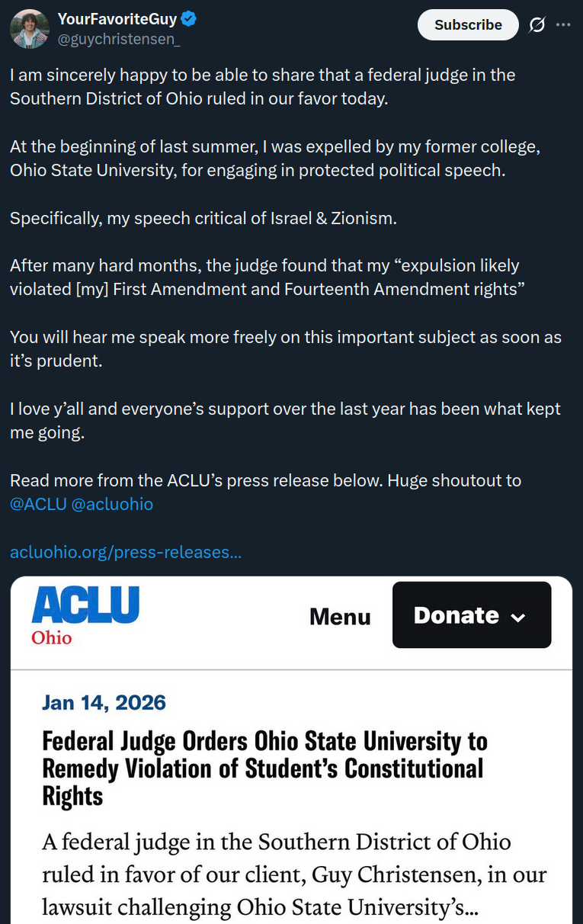The width and height of the screenshot is (583, 924).
Task: Click the article excerpt mentioning Guy Christensen
Action: click(x=294, y=874)
